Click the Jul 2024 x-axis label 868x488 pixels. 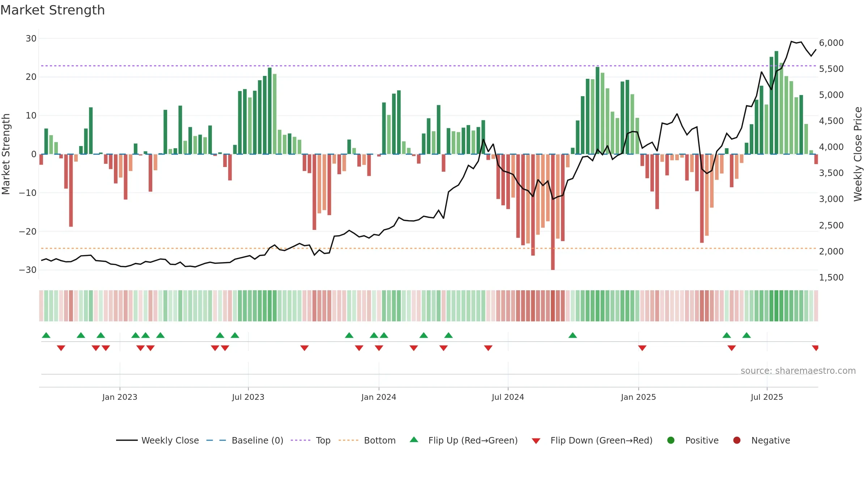click(x=508, y=397)
